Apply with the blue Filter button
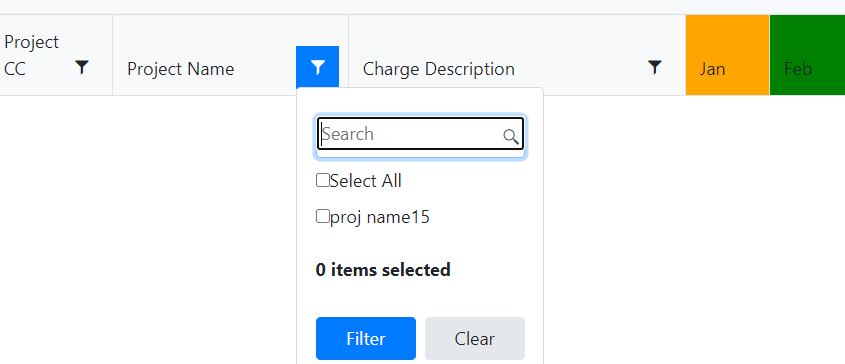 (366, 338)
